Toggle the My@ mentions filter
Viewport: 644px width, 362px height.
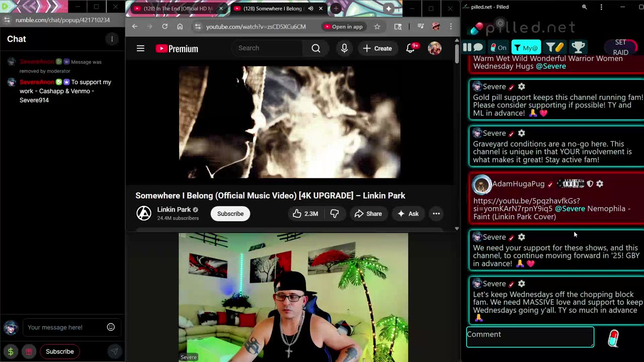[526, 47]
